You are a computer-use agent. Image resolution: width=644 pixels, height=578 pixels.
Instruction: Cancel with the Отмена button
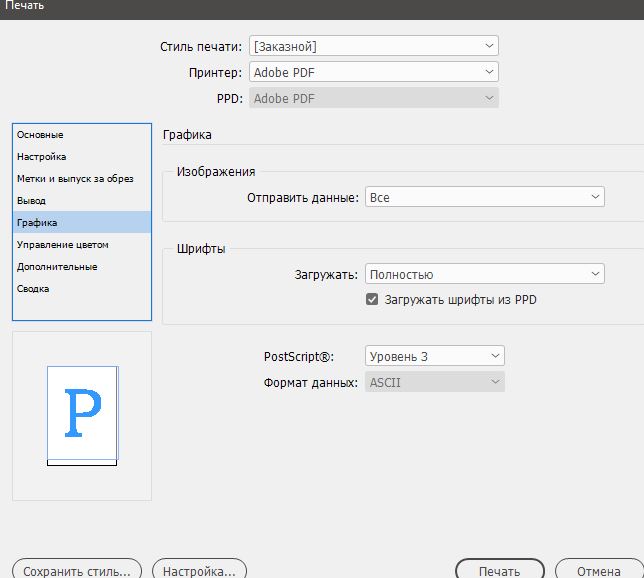[599, 570]
